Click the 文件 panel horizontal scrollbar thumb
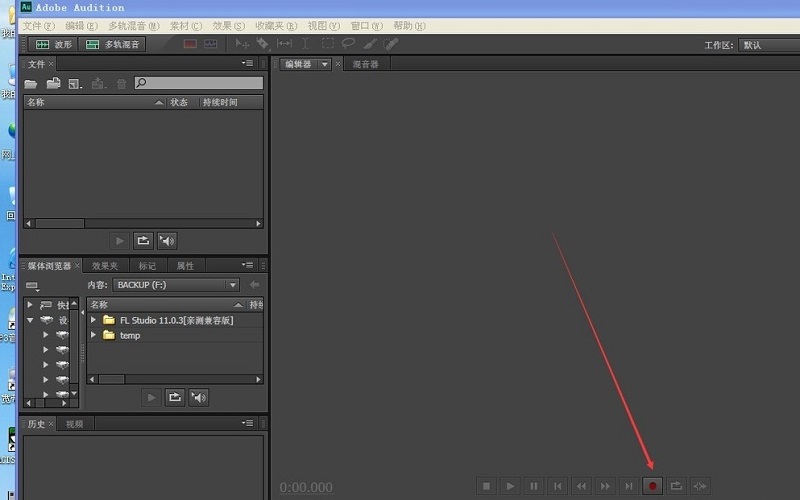The image size is (800, 500). pos(60,223)
